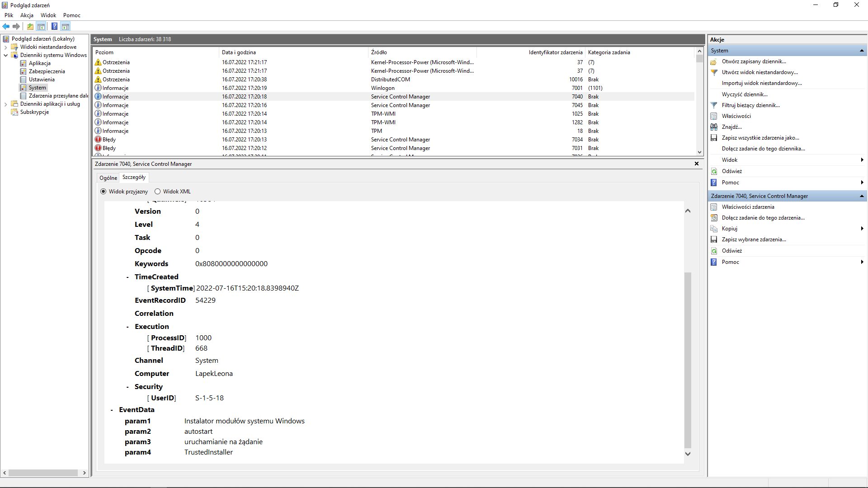Select the TPM event row at 17:20:13

393,131
